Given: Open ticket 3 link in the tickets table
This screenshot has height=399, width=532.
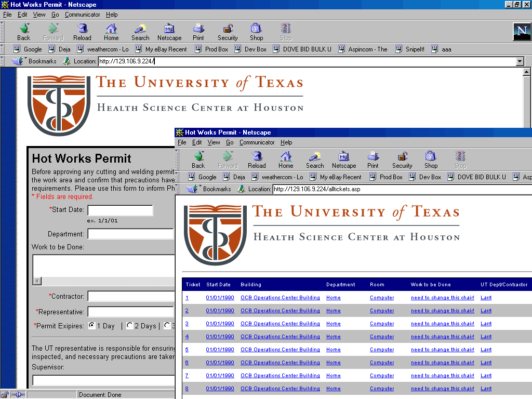Looking at the screenshot, I should pos(187,324).
